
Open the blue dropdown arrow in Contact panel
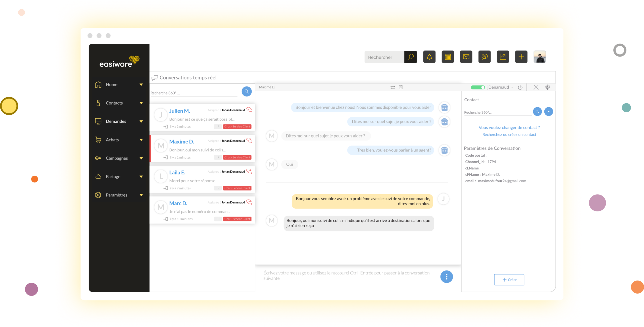(548, 111)
